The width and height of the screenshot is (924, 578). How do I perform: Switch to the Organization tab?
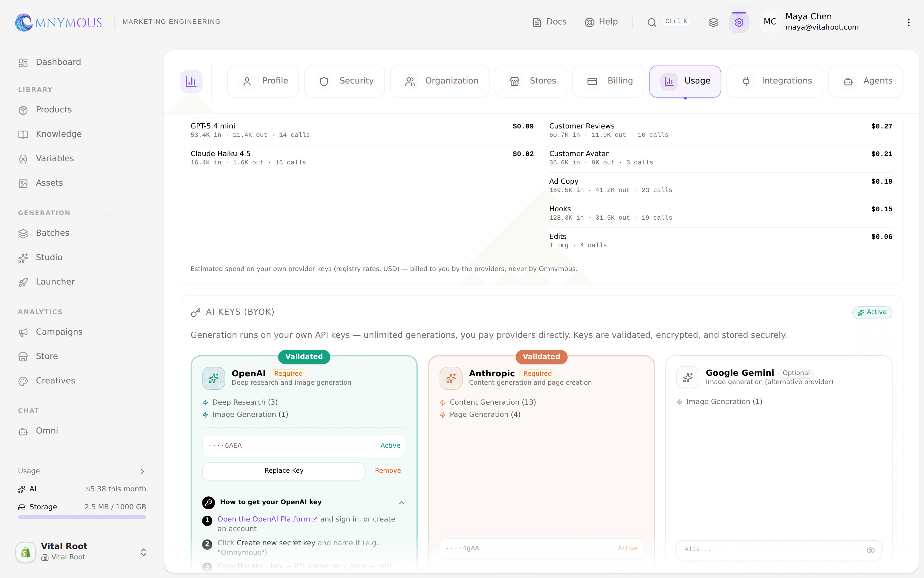click(440, 82)
